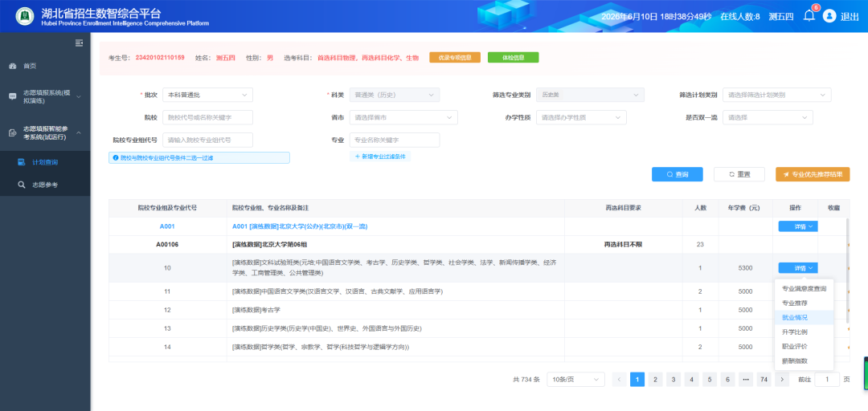
Task: Focus the 前往 page number input
Action: 827,380
